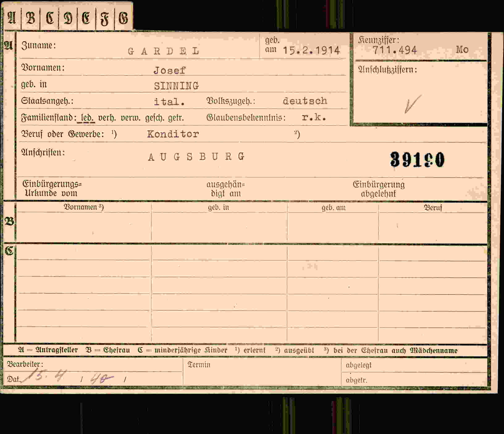Click the 'Staatsangeh.:' label
Image resolution: width=504 pixels, height=434 pixels.
coord(47,101)
